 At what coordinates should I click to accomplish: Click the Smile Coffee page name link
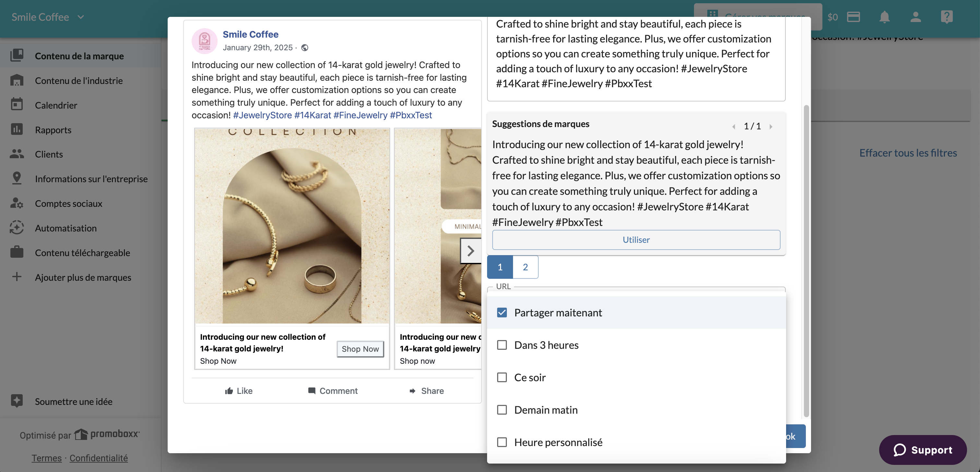[250, 34]
